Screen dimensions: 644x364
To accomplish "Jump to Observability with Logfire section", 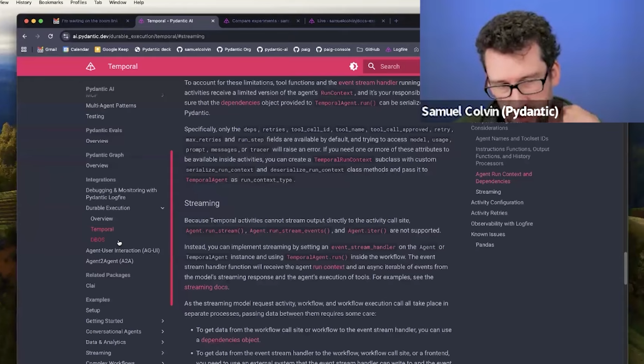I will (502, 223).
